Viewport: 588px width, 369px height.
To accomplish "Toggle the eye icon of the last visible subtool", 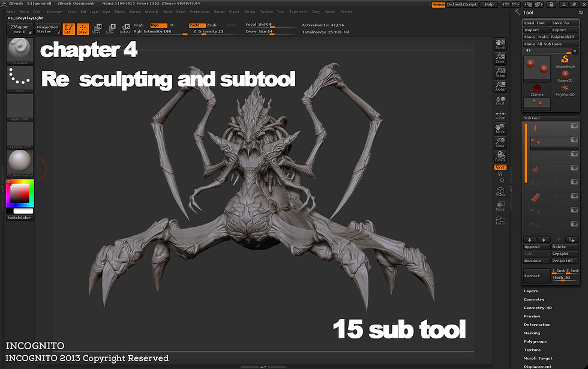I will [x=574, y=224].
